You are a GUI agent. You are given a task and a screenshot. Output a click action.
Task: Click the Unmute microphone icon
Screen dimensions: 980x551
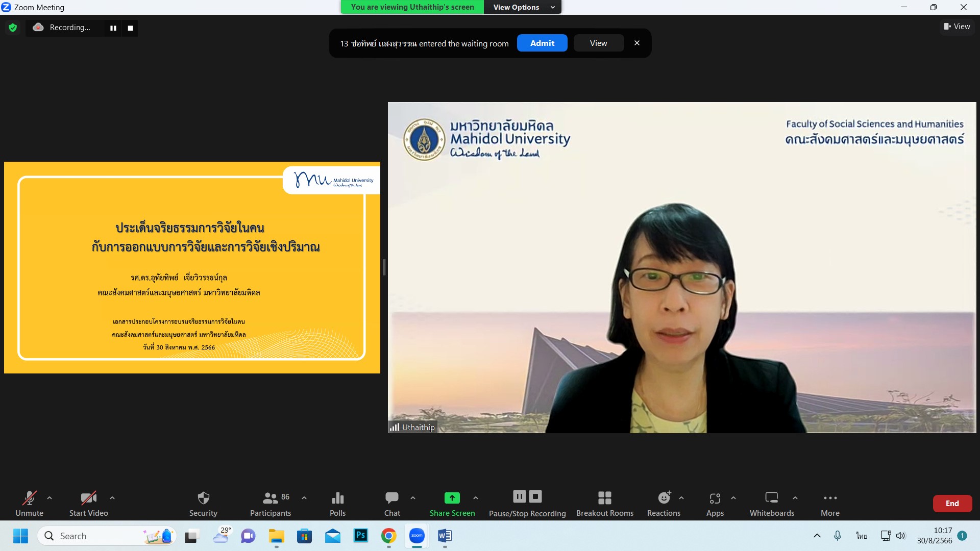coord(29,497)
